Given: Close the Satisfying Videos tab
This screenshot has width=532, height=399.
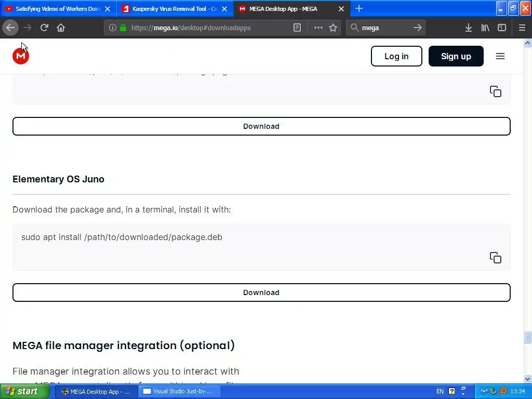Looking at the screenshot, I should [108, 9].
